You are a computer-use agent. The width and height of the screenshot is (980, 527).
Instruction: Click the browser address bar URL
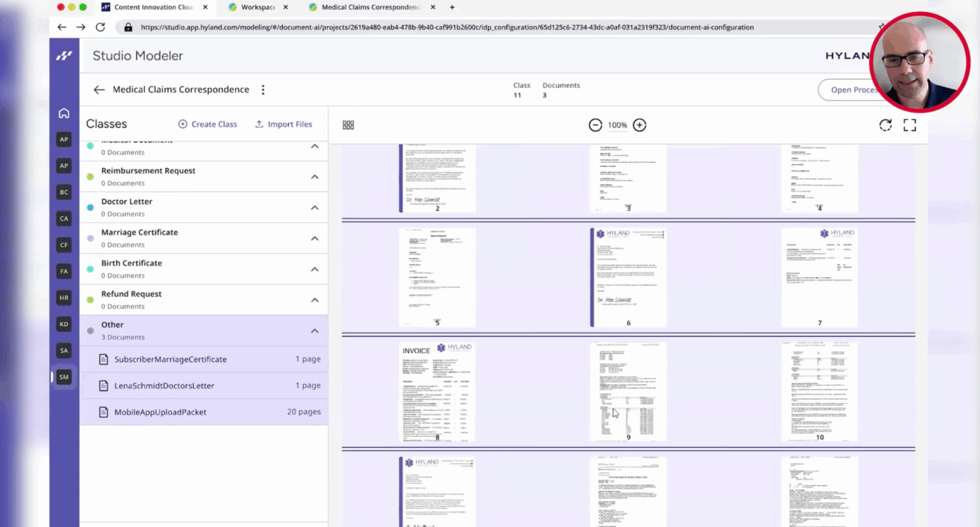pos(447,27)
